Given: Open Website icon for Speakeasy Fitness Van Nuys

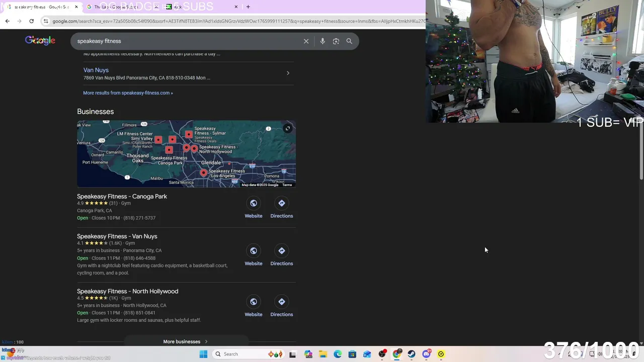Looking at the screenshot, I should [254, 251].
